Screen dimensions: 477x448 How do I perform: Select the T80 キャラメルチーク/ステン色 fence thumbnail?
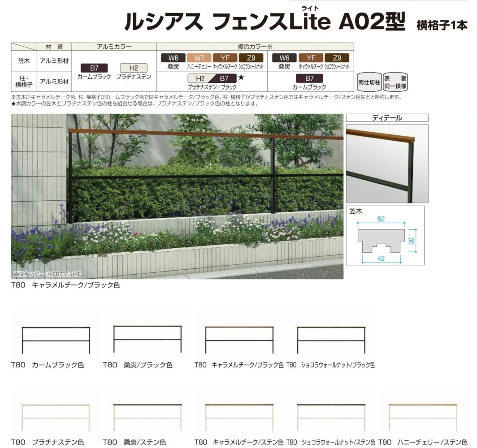(x=239, y=417)
